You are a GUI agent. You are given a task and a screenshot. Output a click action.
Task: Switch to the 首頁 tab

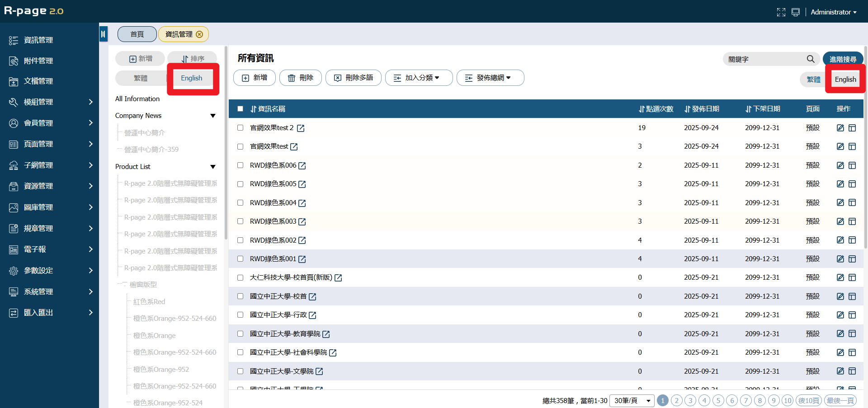click(x=137, y=34)
